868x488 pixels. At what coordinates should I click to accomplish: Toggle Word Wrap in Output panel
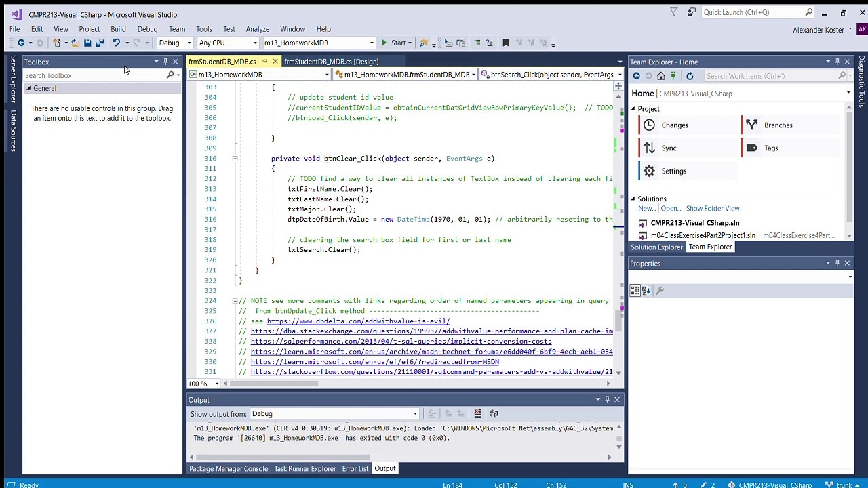coord(494,413)
